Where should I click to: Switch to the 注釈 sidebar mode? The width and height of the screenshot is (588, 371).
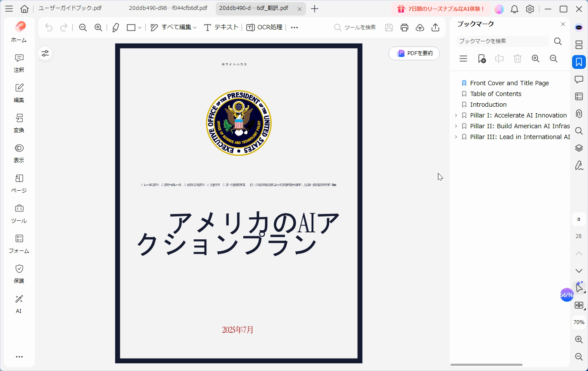point(18,63)
